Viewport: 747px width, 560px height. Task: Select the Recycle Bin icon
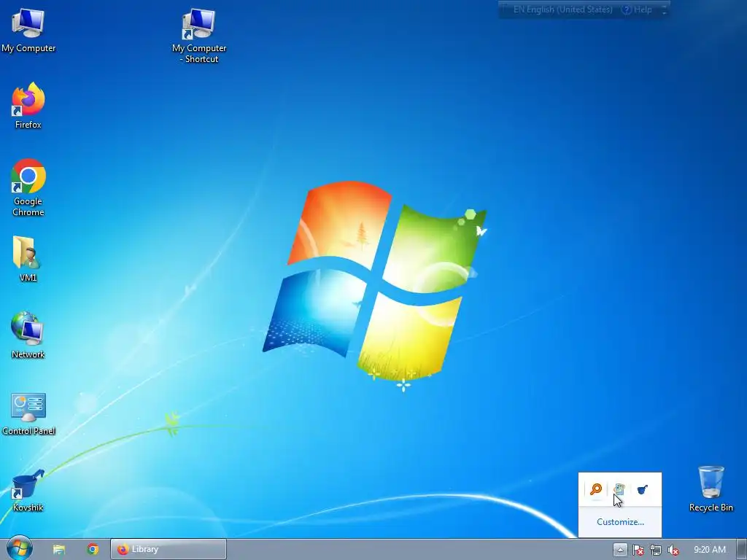(x=711, y=489)
